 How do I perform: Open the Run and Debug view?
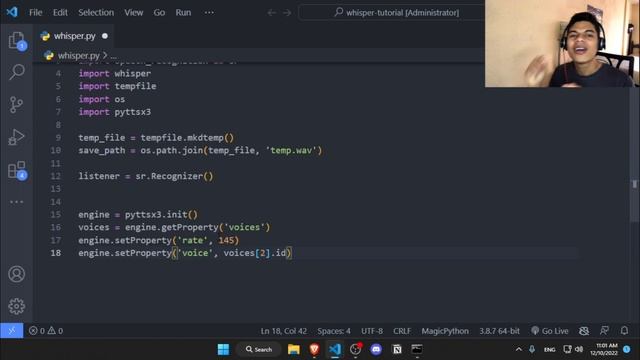[x=17, y=137]
